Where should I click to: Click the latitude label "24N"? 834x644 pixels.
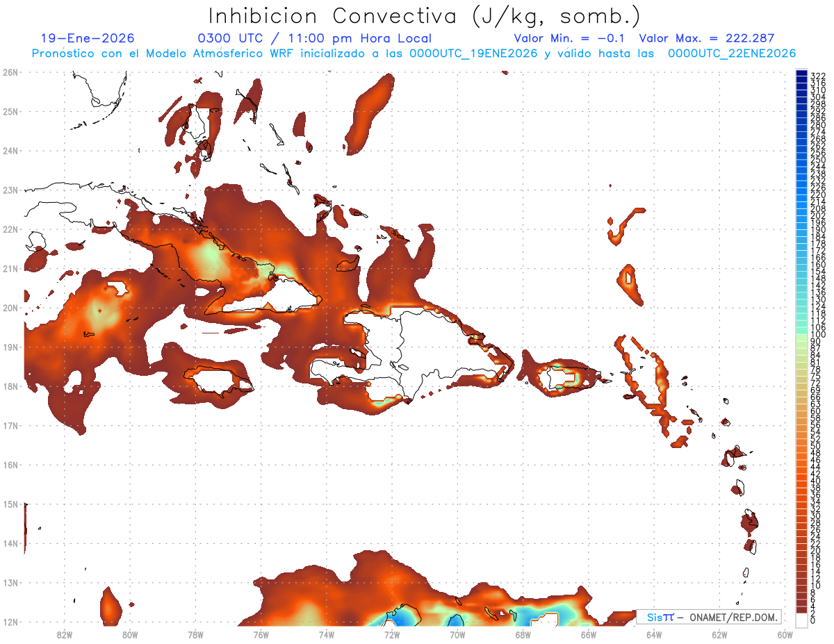(10, 151)
